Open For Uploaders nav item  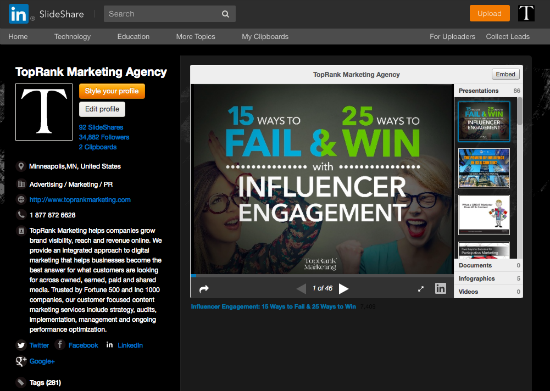(x=452, y=36)
